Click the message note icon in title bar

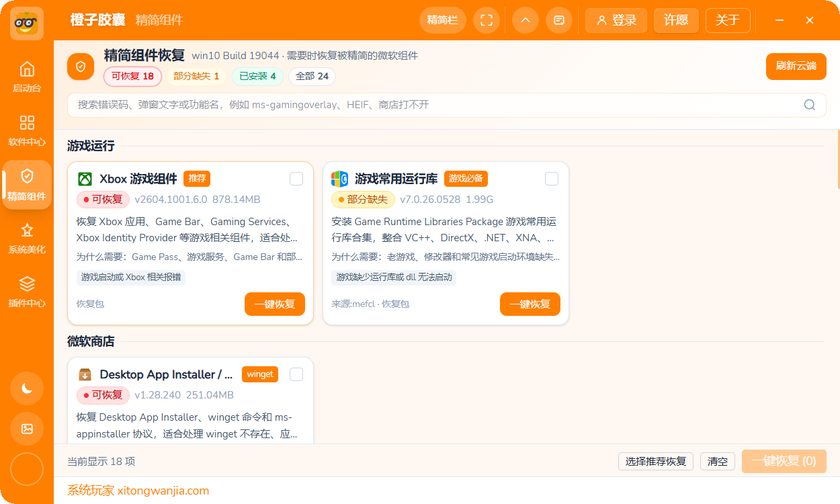point(559,20)
